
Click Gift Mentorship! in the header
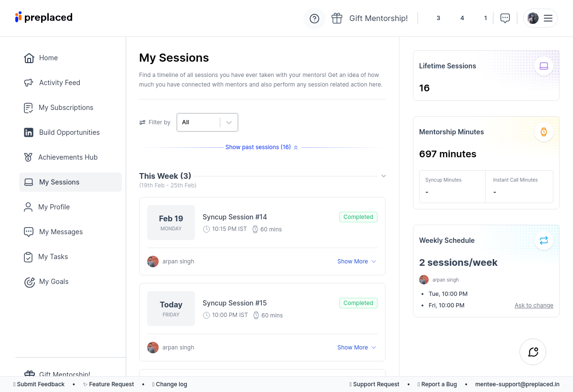[x=378, y=18]
